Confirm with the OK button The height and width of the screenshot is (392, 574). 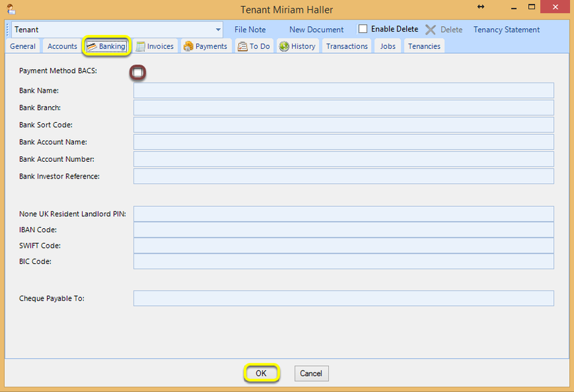pos(261,373)
